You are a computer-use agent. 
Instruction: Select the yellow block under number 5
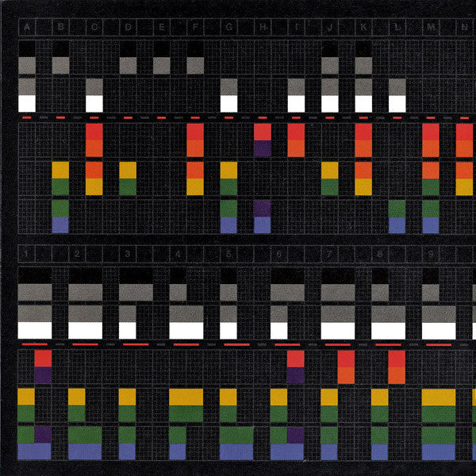[228, 397]
